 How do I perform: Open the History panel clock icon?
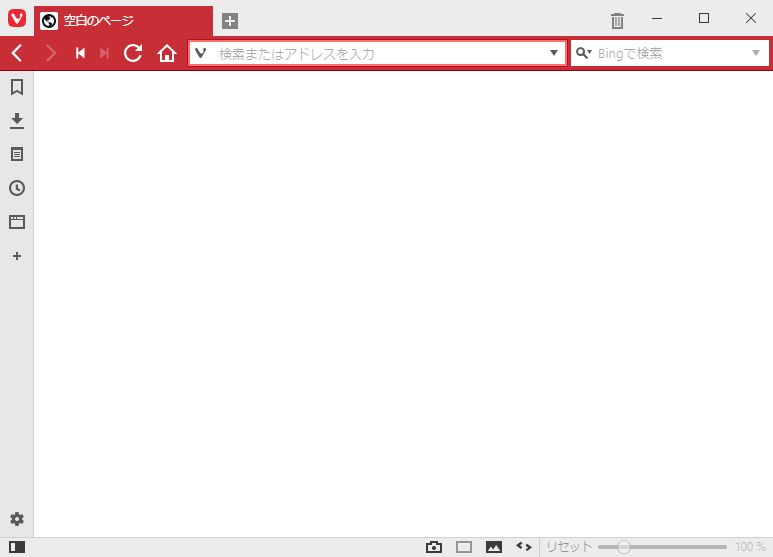click(17, 188)
